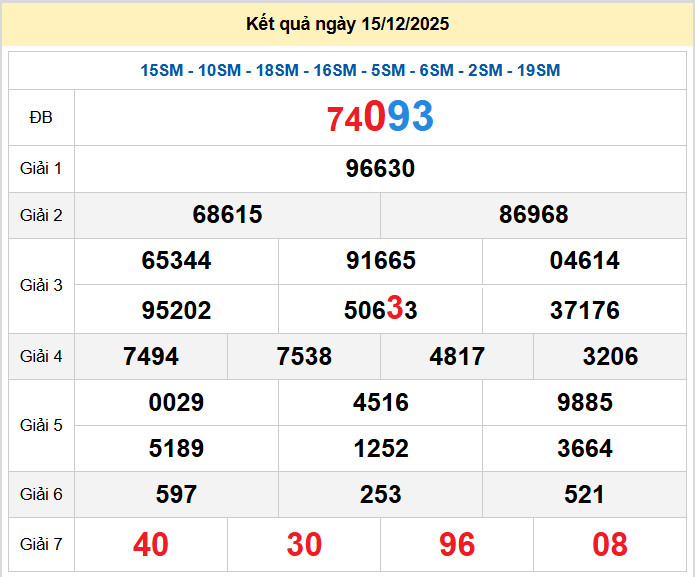Click the Giải 2 number 86968
This screenshot has width=695, height=577.
(533, 215)
